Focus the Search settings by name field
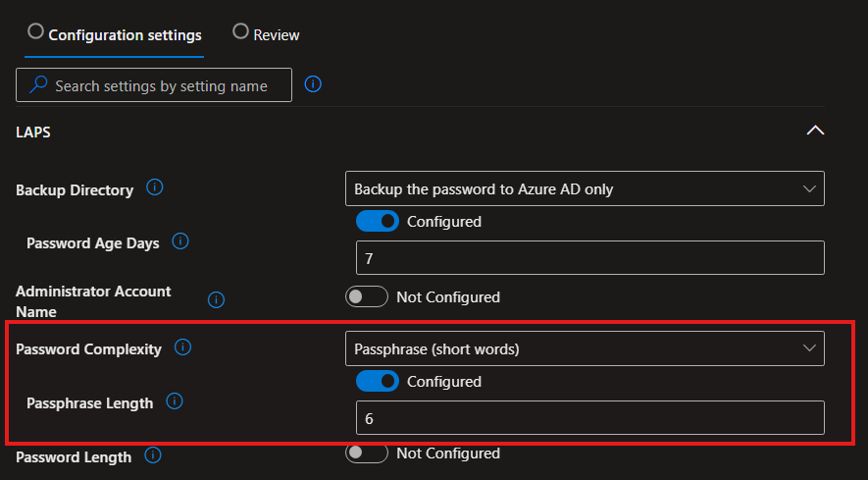The image size is (868, 480). pos(162,85)
